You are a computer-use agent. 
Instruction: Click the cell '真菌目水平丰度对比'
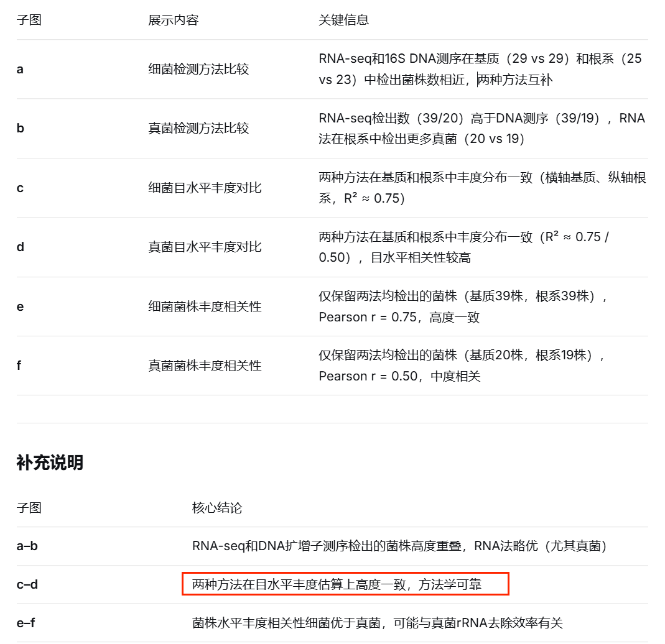205,247
